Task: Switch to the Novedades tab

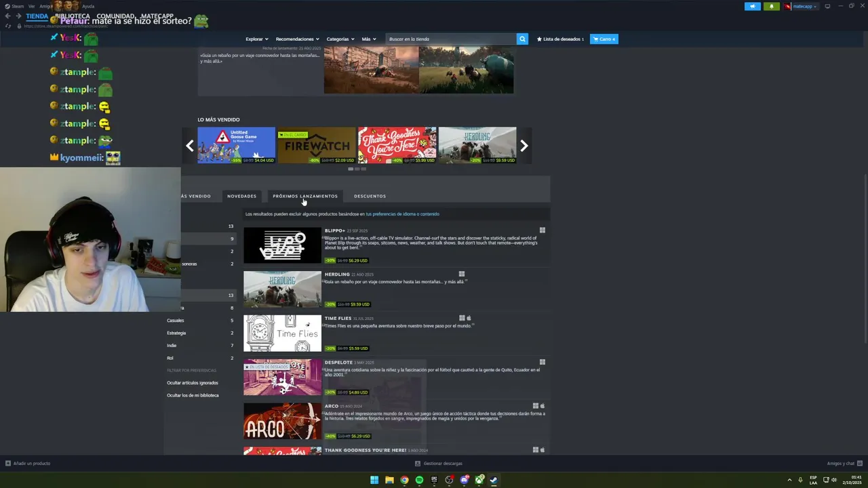Action: point(242,196)
